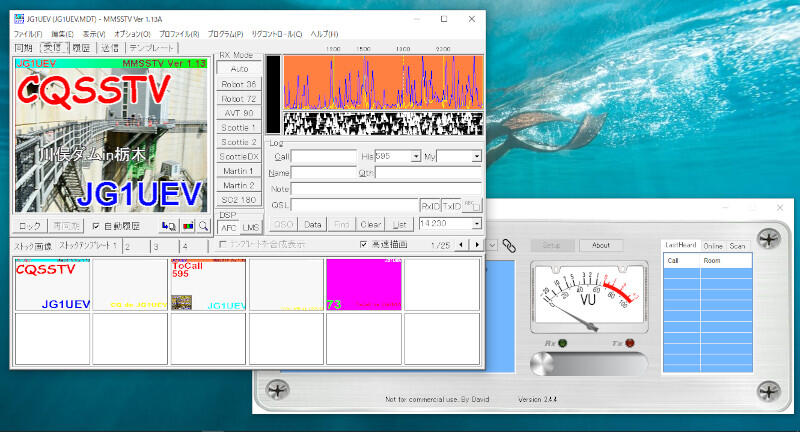Toggle the 自動履歴 checkbox
Image resolution: width=800 pixels, height=432 pixels.
tap(95, 226)
